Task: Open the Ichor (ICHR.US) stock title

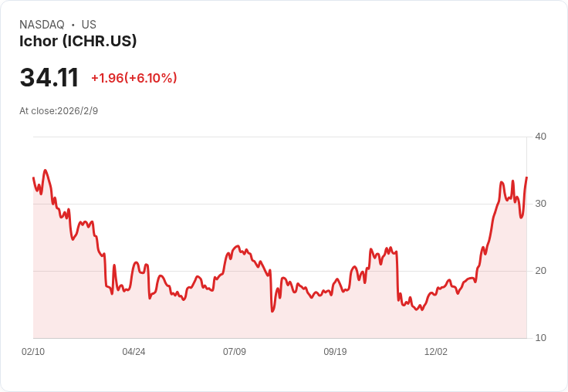Action: pyautogui.click(x=78, y=42)
